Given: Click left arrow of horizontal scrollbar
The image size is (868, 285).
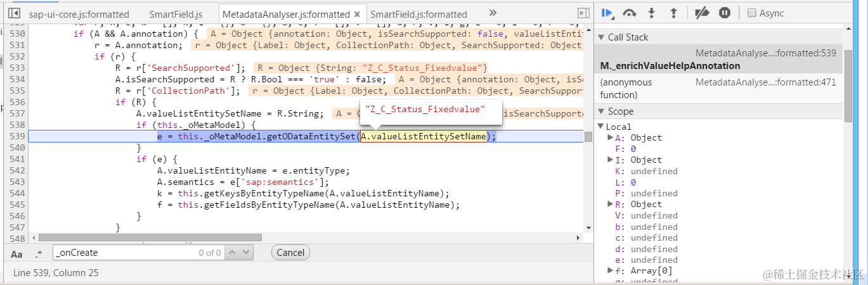Looking at the screenshot, I should click(x=33, y=237).
